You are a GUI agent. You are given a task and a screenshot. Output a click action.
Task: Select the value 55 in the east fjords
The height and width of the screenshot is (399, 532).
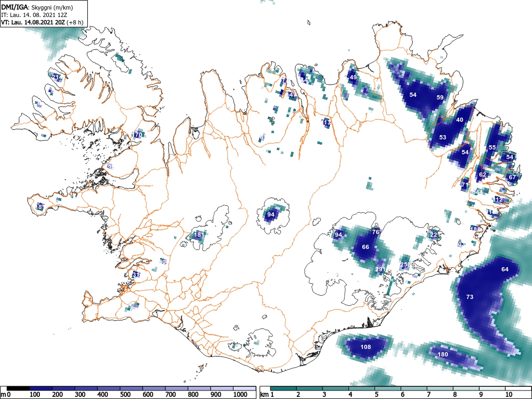(492, 147)
